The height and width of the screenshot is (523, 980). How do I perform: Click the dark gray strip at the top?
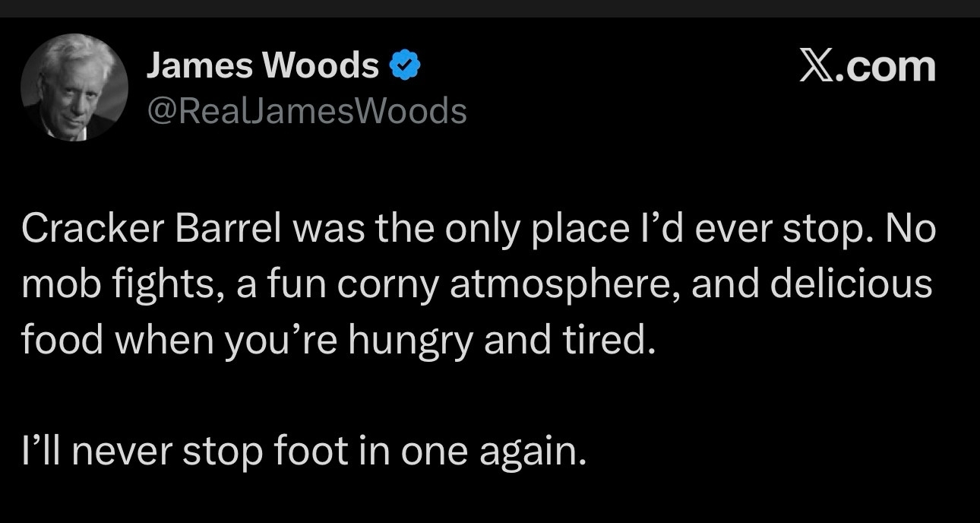490,8
